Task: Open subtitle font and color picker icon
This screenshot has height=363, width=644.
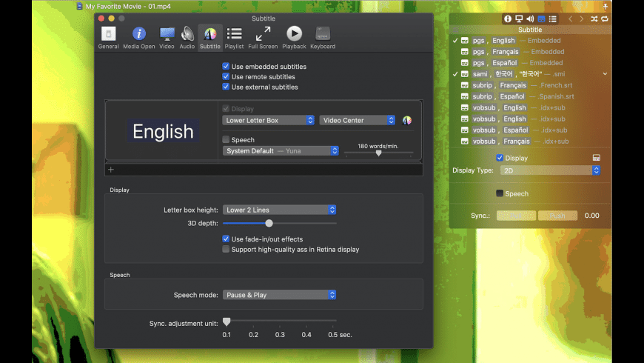Action: point(407,120)
